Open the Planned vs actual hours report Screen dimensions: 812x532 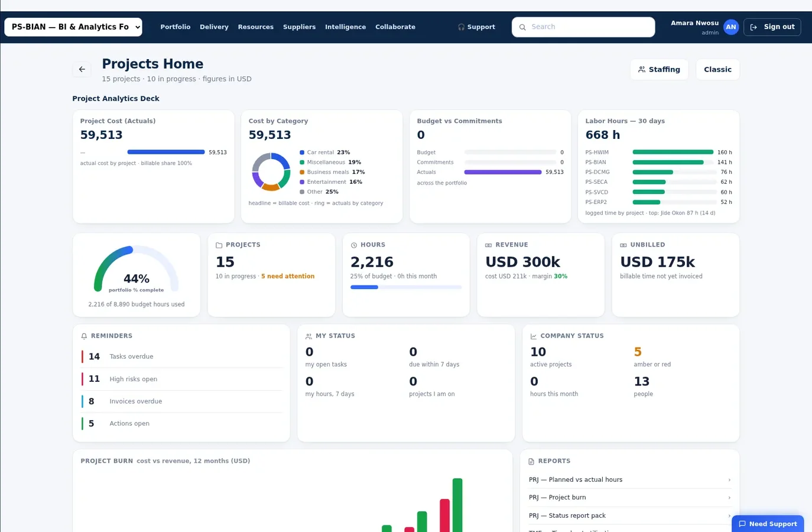[x=630, y=479]
